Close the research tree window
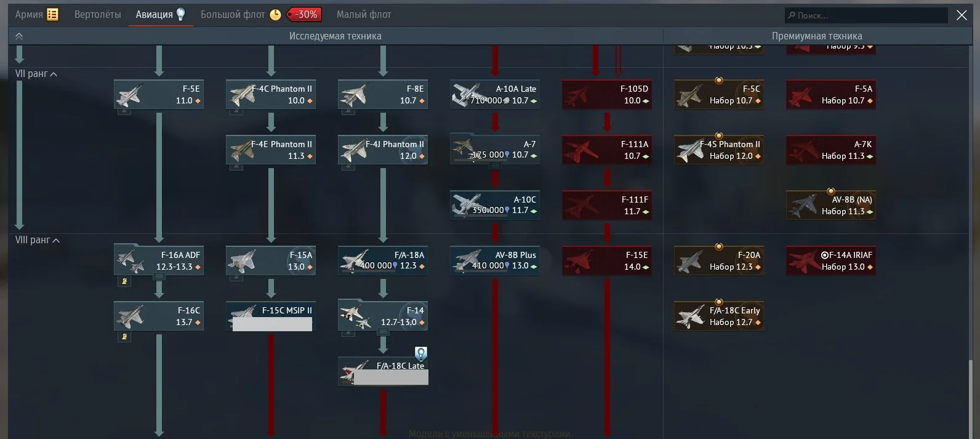Viewport: 980px width, 439px height. (x=962, y=15)
